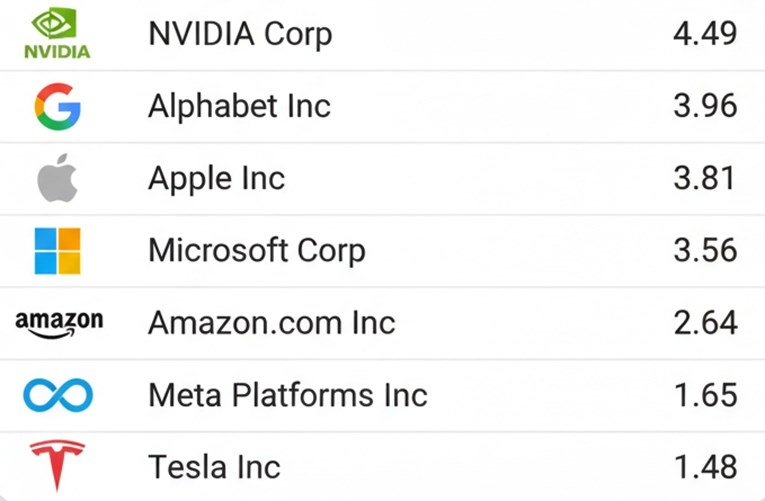Open the NVIDIA Corp holding
The width and height of the screenshot is (765, 501).
pos(240,34)
